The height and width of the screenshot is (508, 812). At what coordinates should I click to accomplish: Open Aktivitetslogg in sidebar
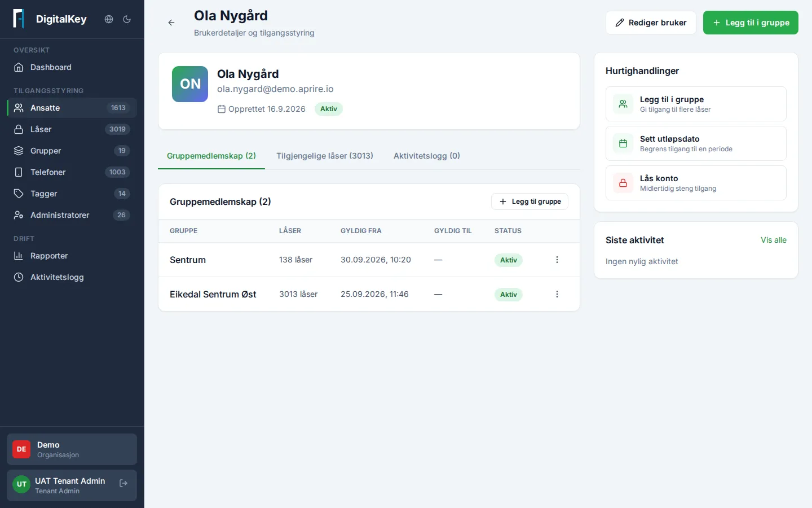[x=72, y=277]
